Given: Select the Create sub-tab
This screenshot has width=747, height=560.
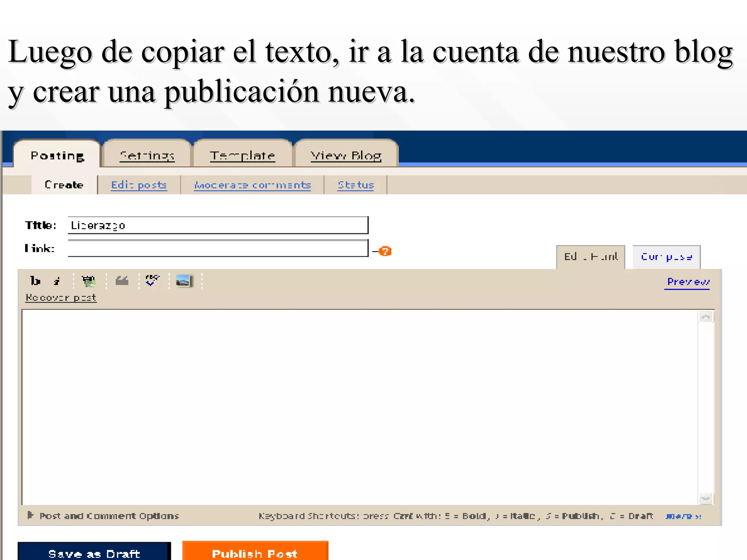Looking at the screenshot, I should pyautogui.click(x=64, y=185).
